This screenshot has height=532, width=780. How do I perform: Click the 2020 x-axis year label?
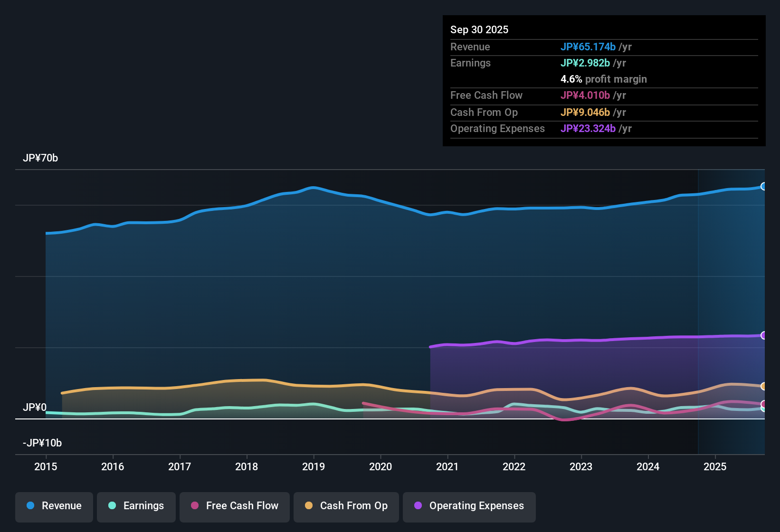(x=380, y=466)
